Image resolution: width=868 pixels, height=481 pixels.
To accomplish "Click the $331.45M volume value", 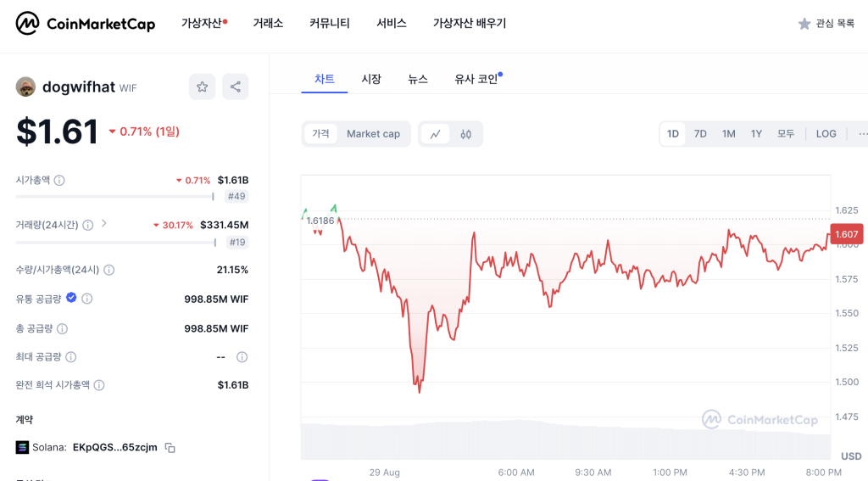I will 224,225.
